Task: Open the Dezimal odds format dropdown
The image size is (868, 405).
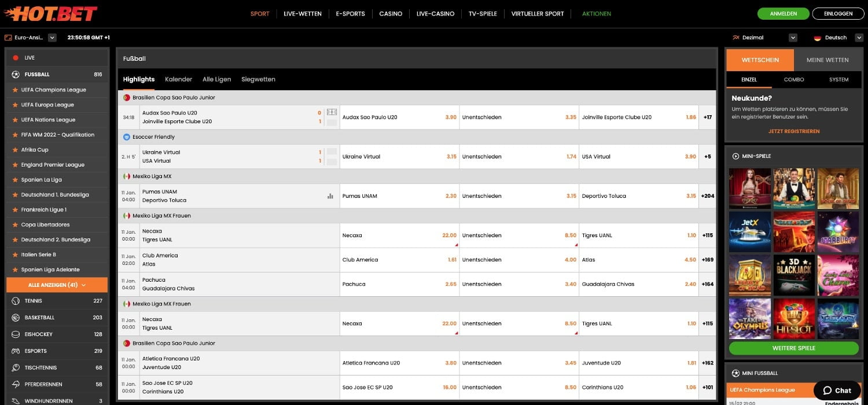Action: click(x=793, y=38)
